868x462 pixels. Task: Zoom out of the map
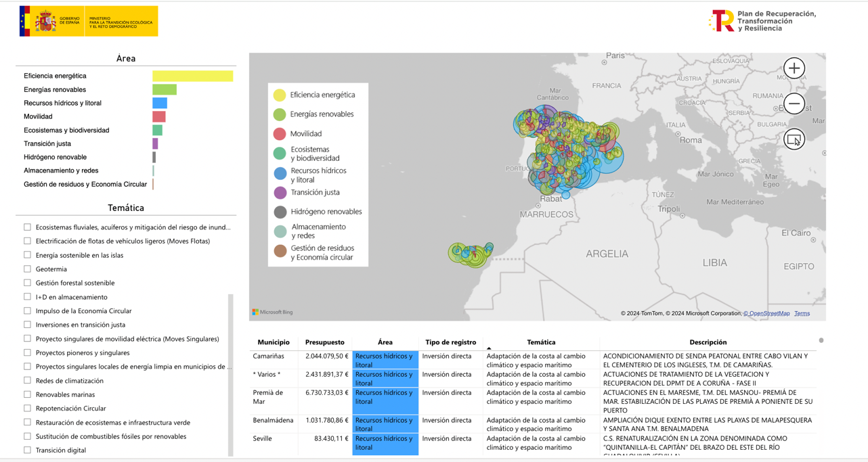pos(794,103)
